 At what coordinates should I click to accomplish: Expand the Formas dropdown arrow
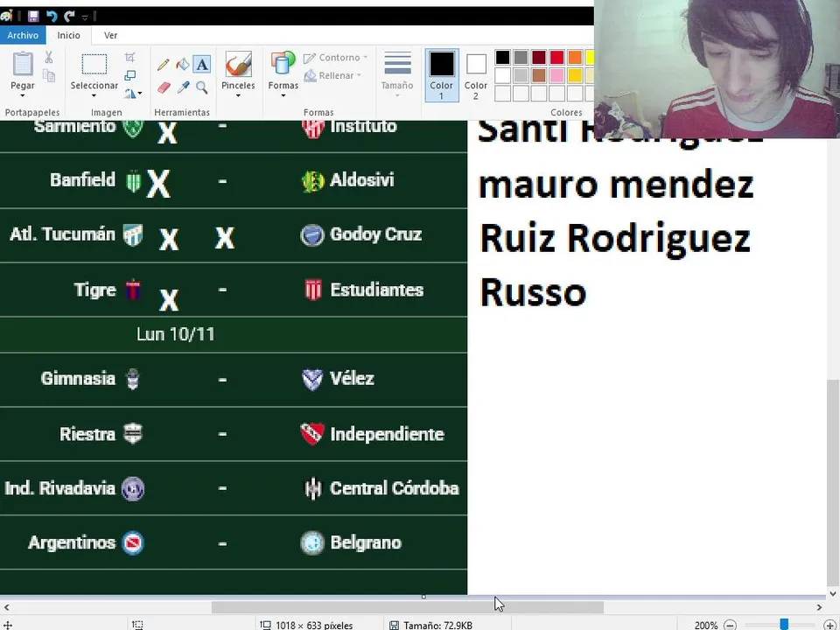pyautogui.click(x=283, y=96)
